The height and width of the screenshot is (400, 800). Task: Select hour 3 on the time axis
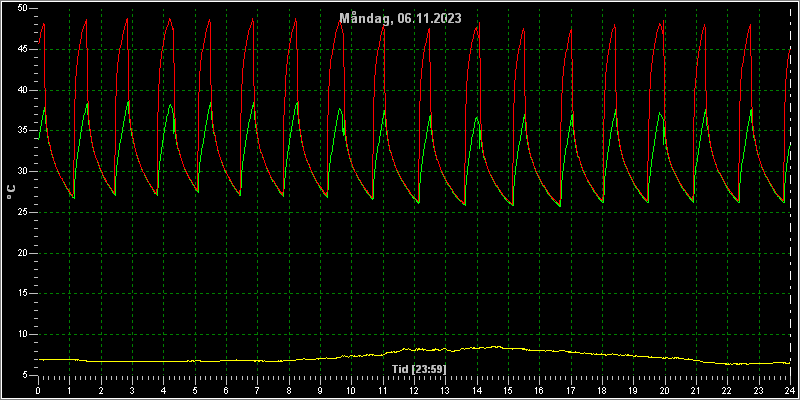click(132, 390)
